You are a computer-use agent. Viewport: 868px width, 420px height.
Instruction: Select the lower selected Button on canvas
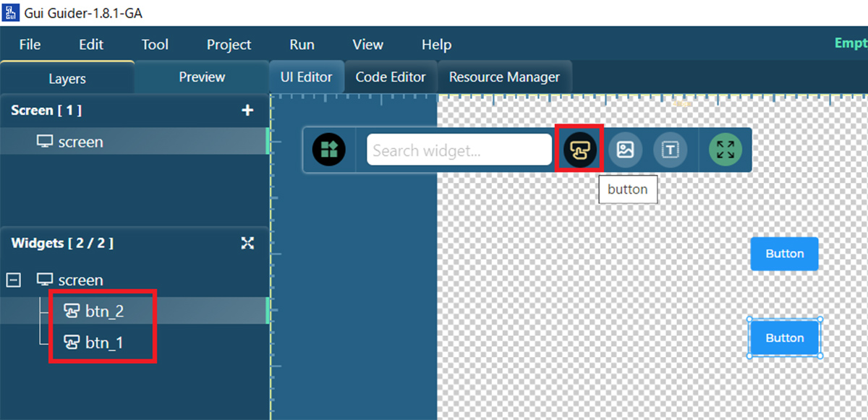tap(784, 338)
